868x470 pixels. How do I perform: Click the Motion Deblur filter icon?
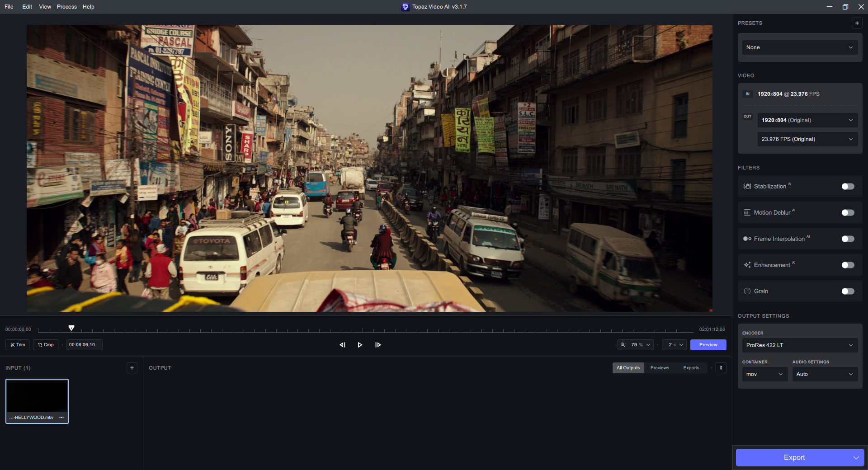[747, 213]
